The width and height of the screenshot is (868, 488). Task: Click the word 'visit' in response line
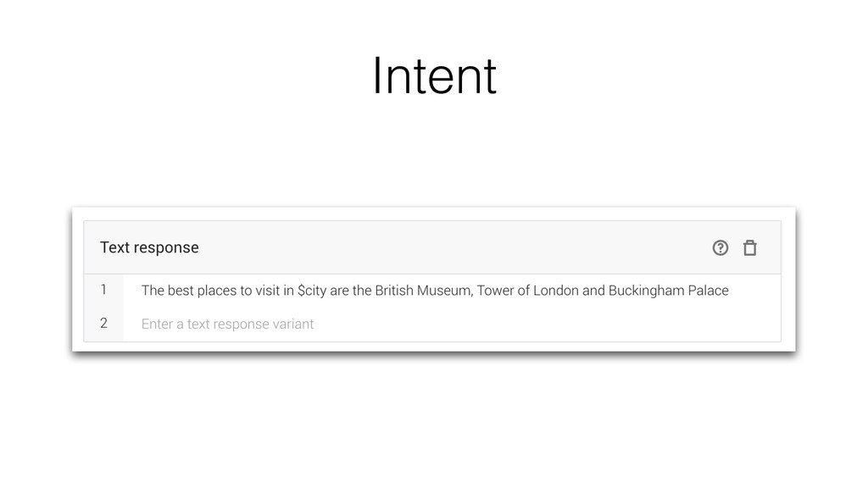pyautogui.click(x=267, y=291)
